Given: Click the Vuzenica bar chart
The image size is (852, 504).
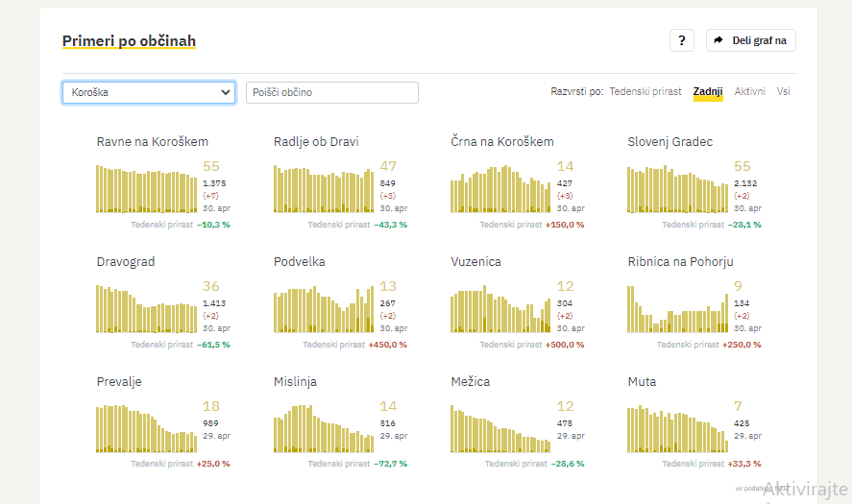Looking at the screenshot, I should click(500, 308).
